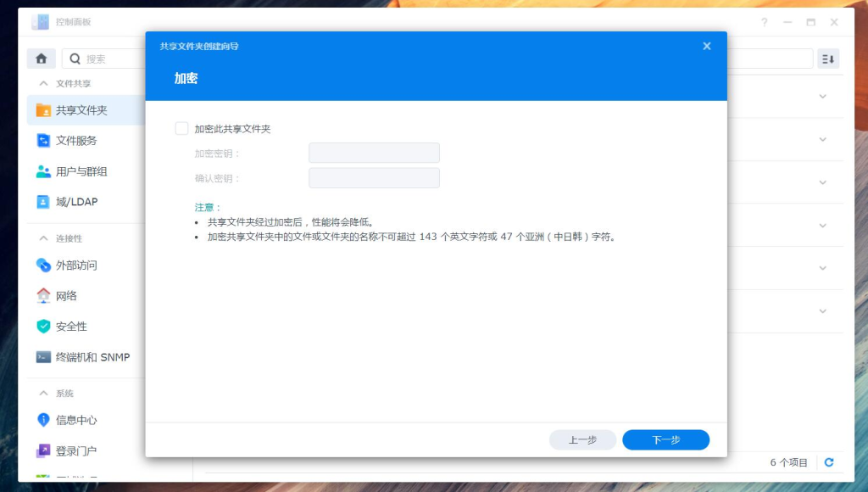This screenshot has width=868, height=492.
Task: Collapse the 系统 section
Action: [42, 393]
